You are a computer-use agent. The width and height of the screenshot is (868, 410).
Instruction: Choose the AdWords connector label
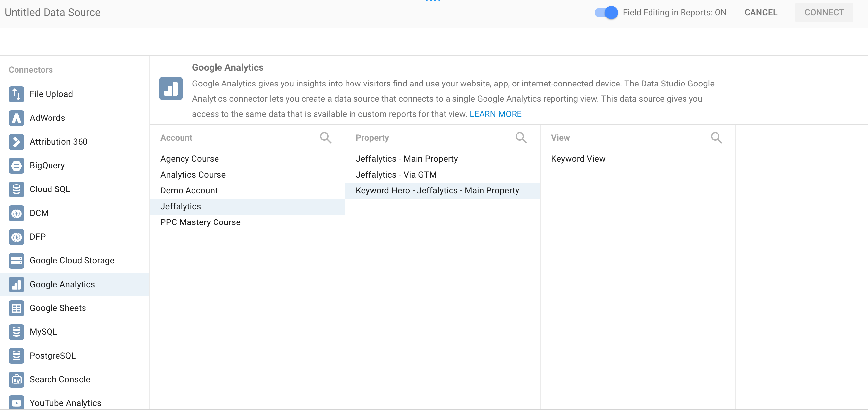click(x=47, y=118)
